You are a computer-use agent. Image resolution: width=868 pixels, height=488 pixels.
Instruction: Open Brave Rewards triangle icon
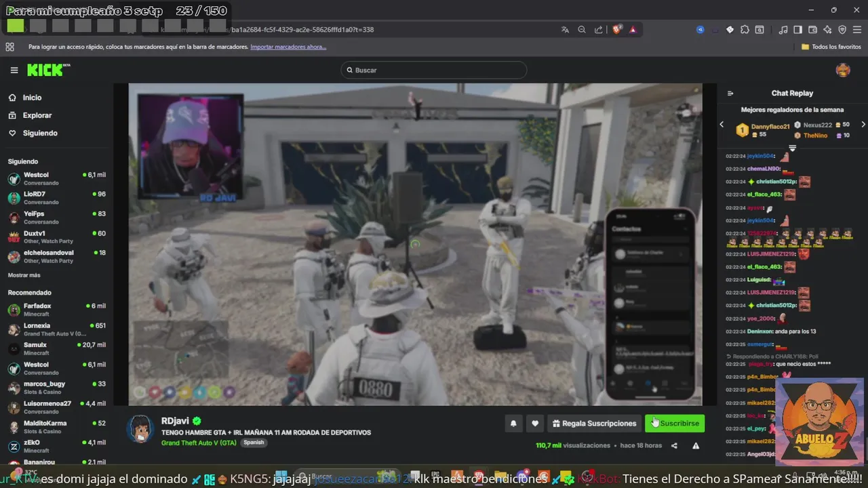pos(633,30)
